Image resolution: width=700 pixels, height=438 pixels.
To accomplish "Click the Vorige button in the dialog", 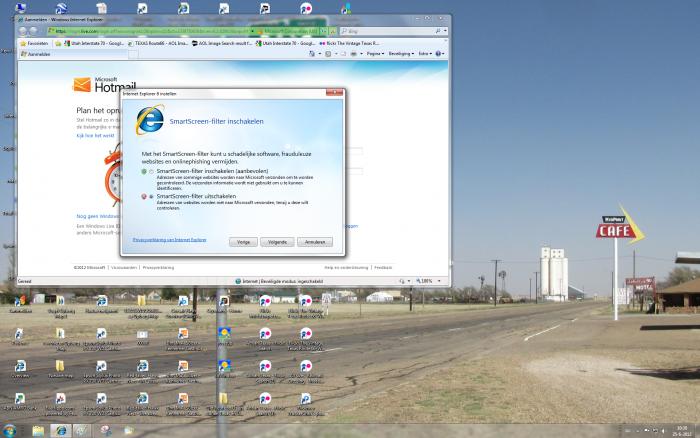I will (243, 242).
